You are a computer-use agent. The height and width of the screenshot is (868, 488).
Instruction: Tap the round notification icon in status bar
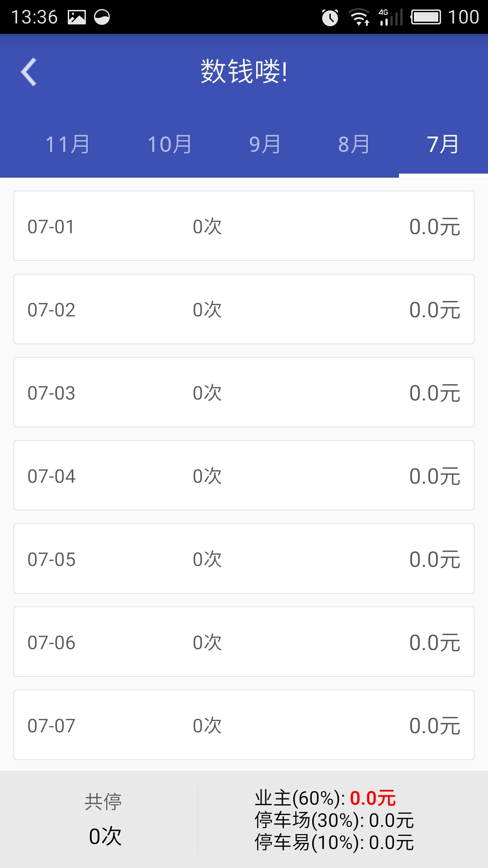click(x=102, y=18)
